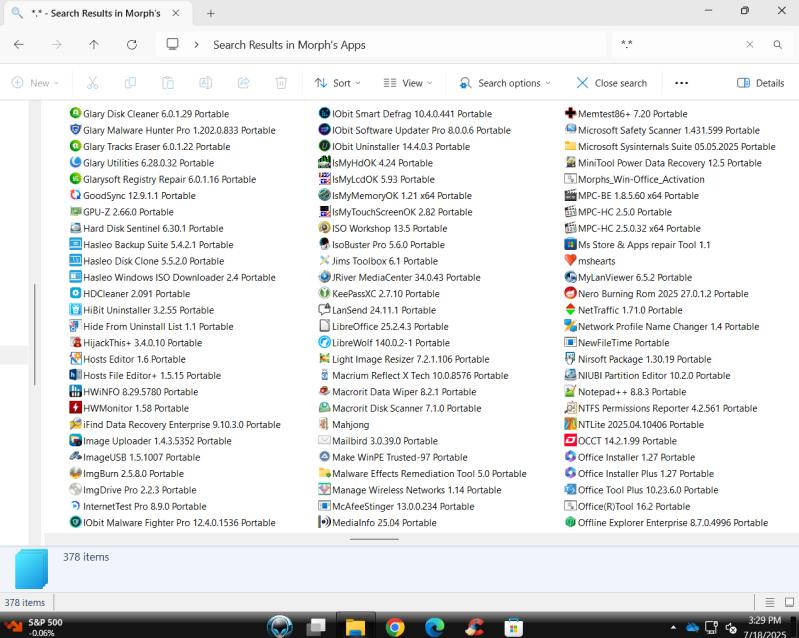Click the IObit Uninstaller 14.4.0.3 icon
The width and height of the screenshot is (799, 638).
(325, 146)
